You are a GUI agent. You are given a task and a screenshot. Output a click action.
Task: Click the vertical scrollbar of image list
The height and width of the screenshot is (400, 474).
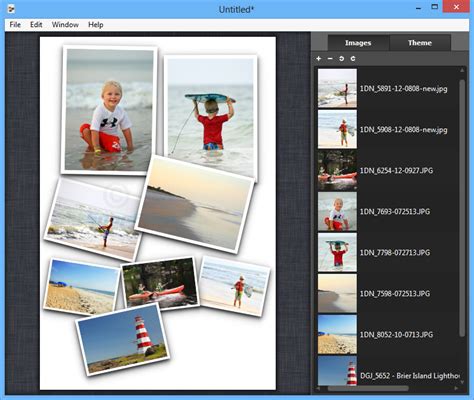pyautogui.click(x=462, y=208)
